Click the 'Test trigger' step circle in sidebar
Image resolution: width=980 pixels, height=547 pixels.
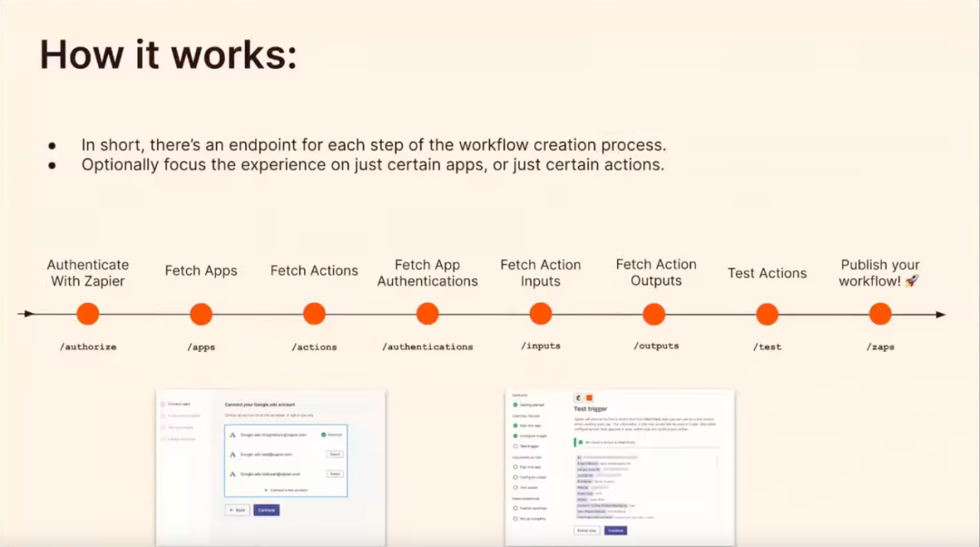515,446
